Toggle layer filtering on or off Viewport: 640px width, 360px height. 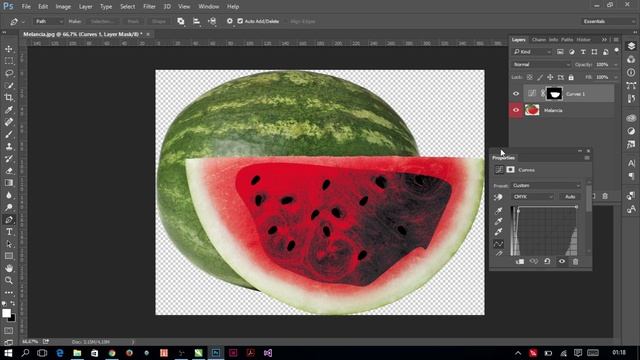click(616, 51)
